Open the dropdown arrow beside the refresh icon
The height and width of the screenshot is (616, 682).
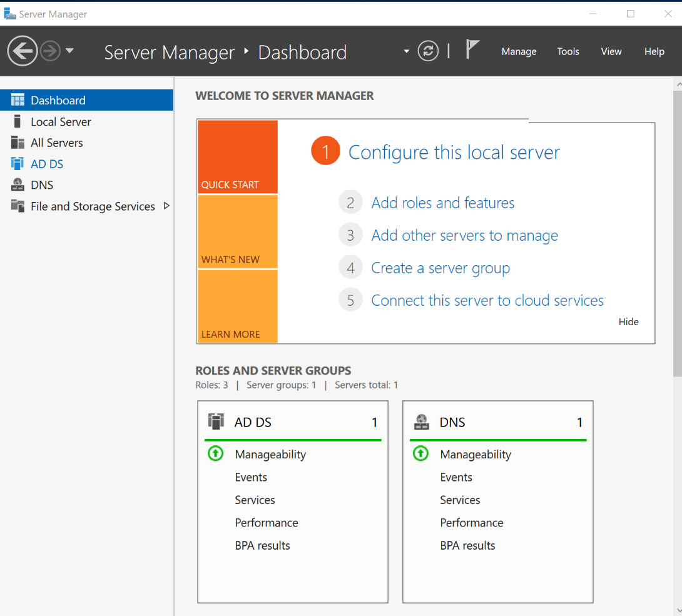click(406, 51)
